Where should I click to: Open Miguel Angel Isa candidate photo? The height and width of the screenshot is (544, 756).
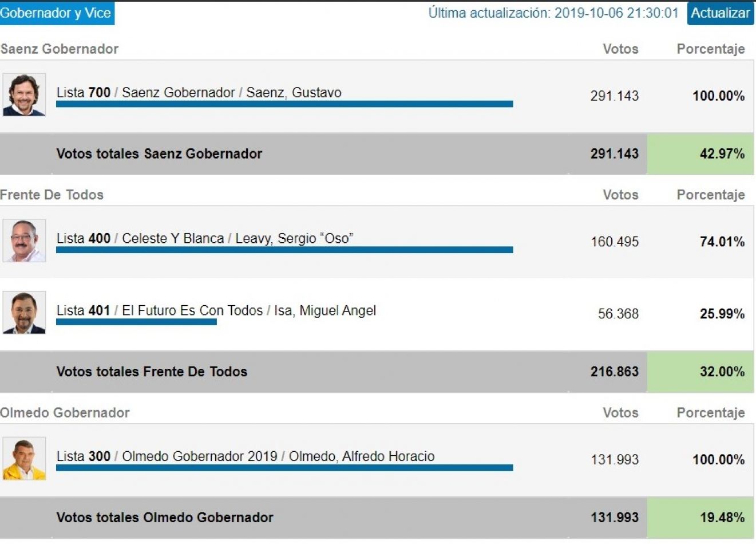click(x=24, y=313)
